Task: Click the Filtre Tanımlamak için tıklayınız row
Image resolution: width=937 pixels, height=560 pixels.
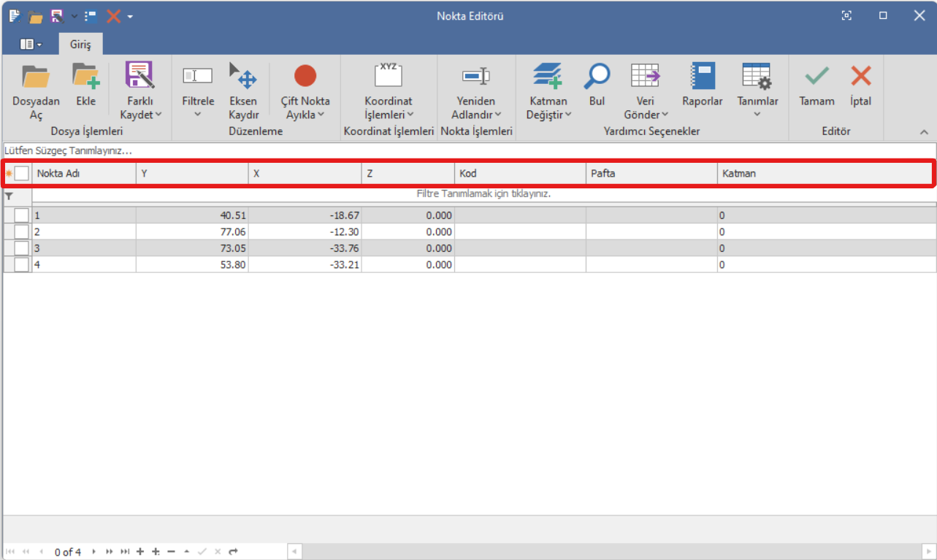Action: tap(483, 194)
